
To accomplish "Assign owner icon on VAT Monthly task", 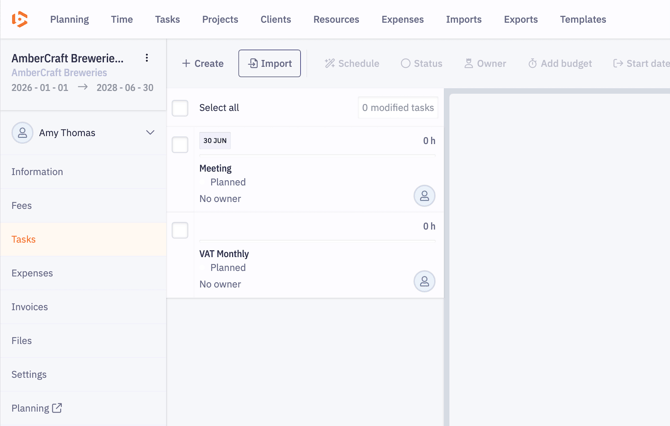I will pyautogui.click(x=424, y=282).
